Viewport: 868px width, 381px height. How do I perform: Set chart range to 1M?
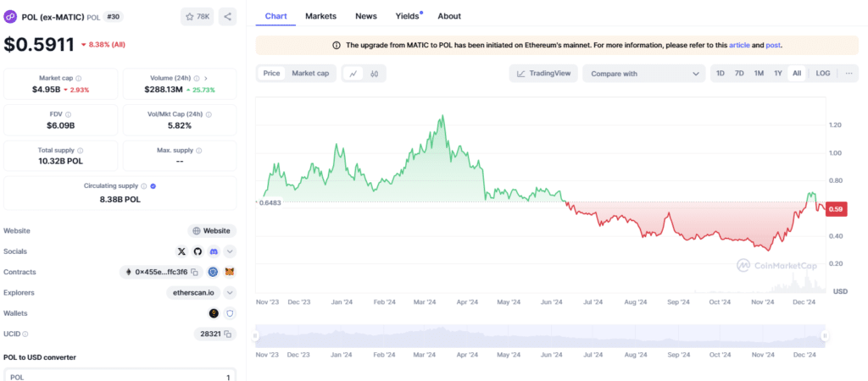[759, 73]
